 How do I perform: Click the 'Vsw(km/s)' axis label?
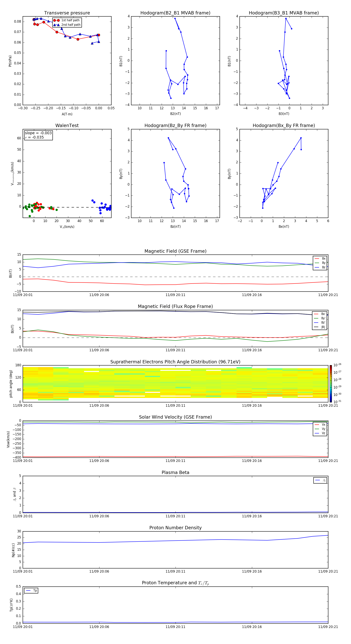click(8, 439)
